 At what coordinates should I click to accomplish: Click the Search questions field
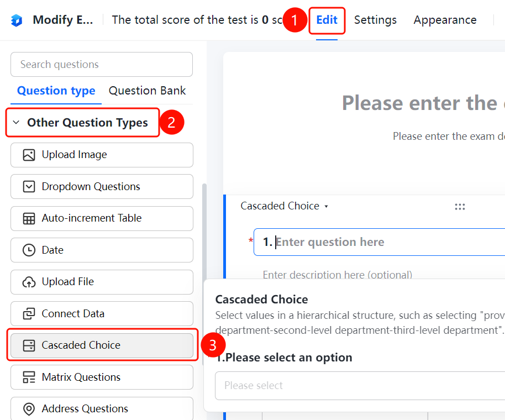point(102,65)
